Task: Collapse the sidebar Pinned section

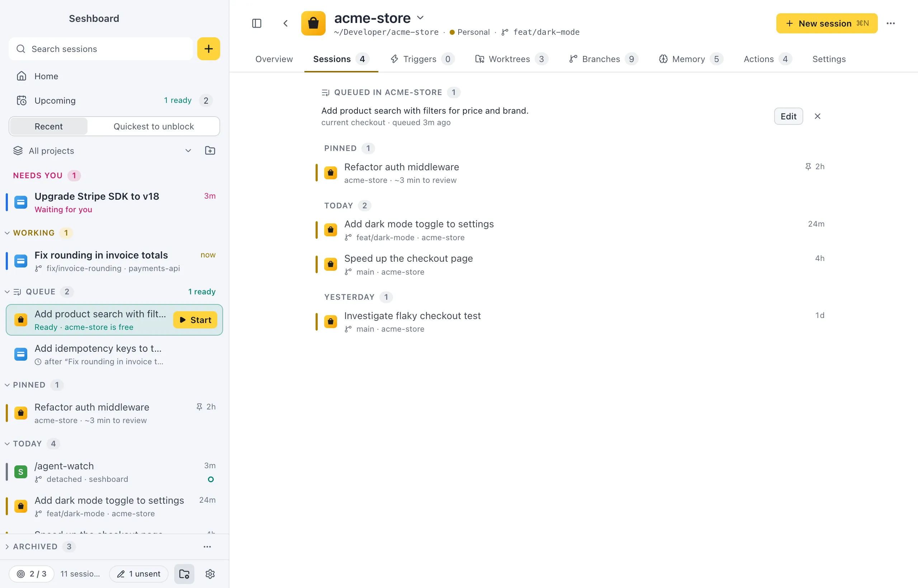Action: pyautogui.click(x=7, y=385)
